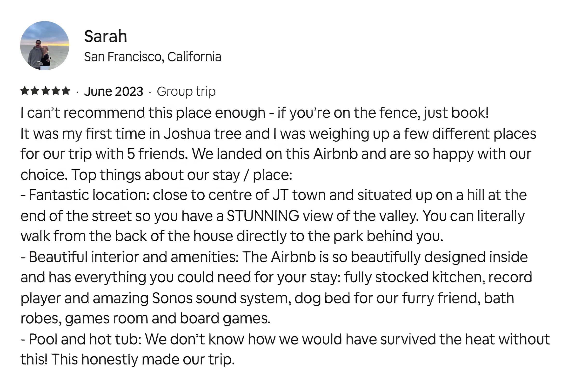Click the June 2023 review date
This screenshot has height=370, width=588.
[x=113, y=92]
